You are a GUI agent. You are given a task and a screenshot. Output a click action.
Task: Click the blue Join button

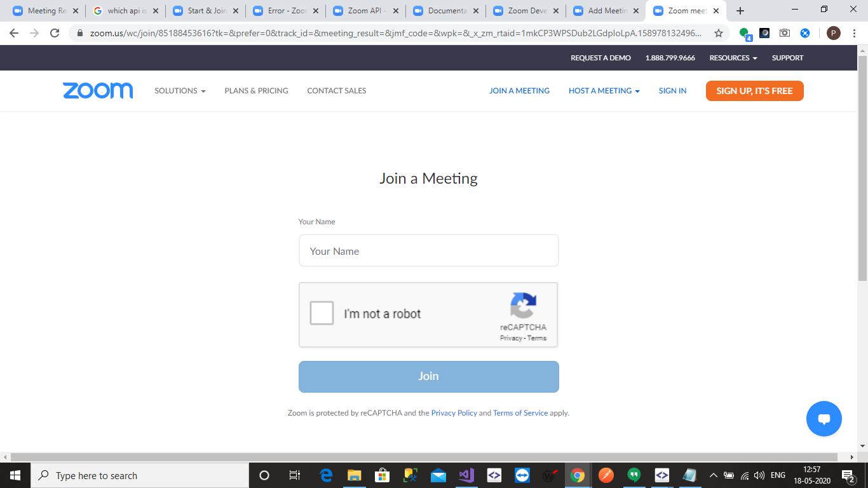(429, 377)
